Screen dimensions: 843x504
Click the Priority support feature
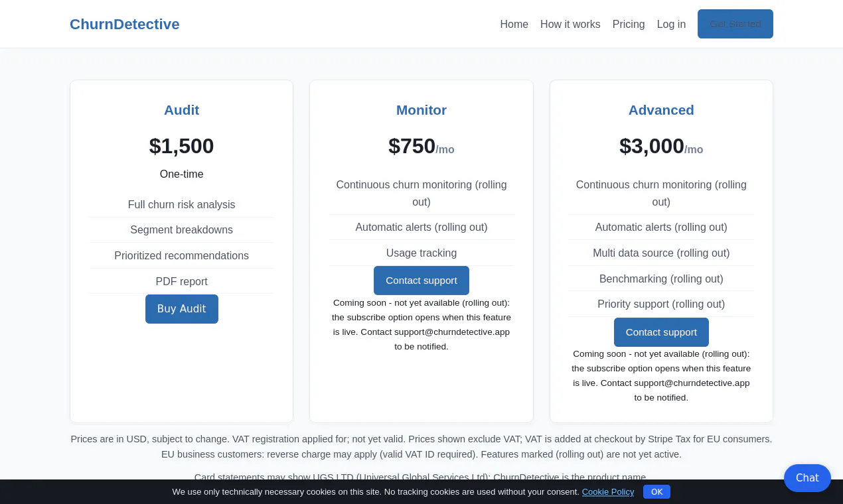(x=661, y=304)
